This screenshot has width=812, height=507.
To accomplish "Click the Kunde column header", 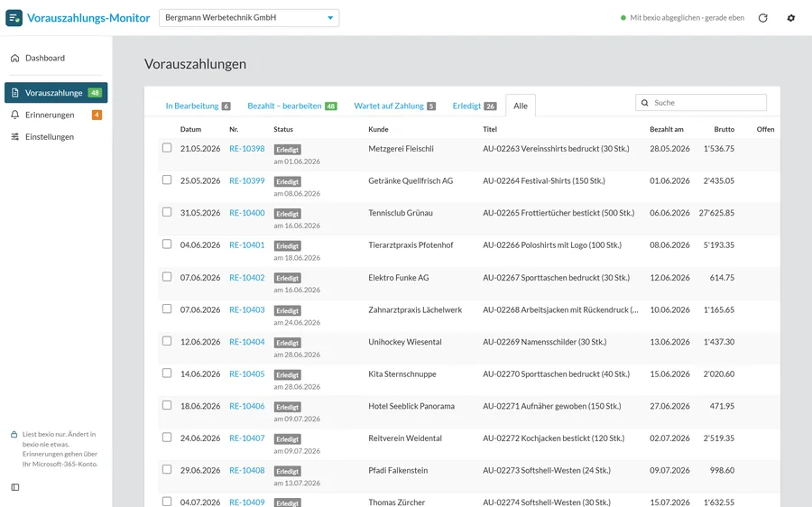I will pyautogui.click(x=378, y=130).
